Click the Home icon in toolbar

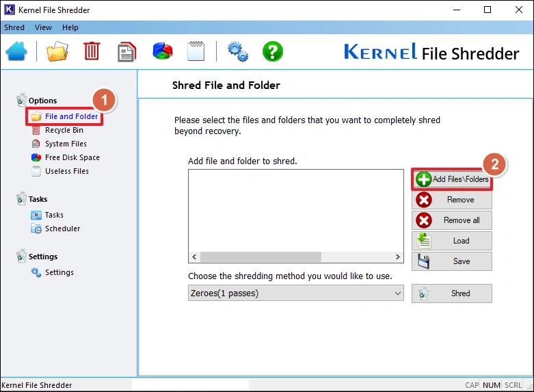click(x=16, y=52)
